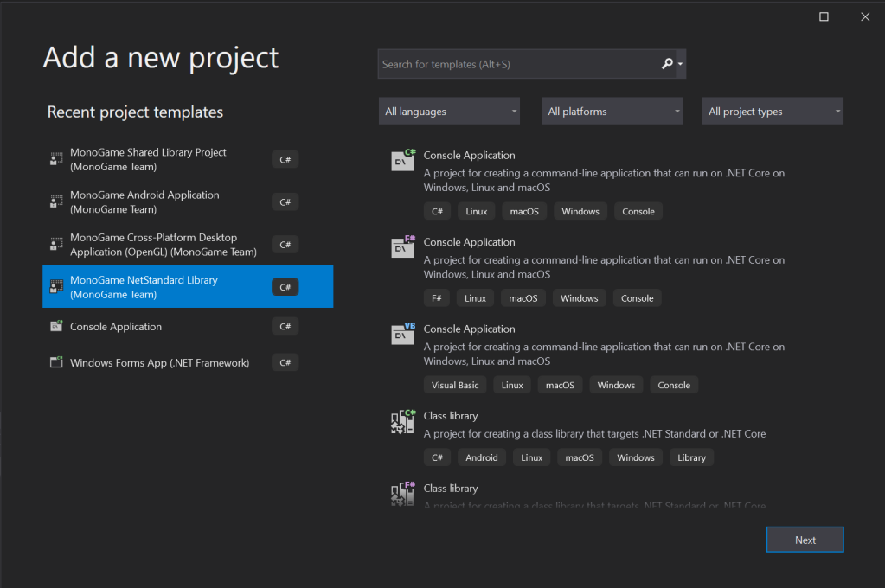Viewport: 885px width, 588px height.
Task: Click the MonoGame Cross-Platform Desktop Application icon
Action: point(56,244)
